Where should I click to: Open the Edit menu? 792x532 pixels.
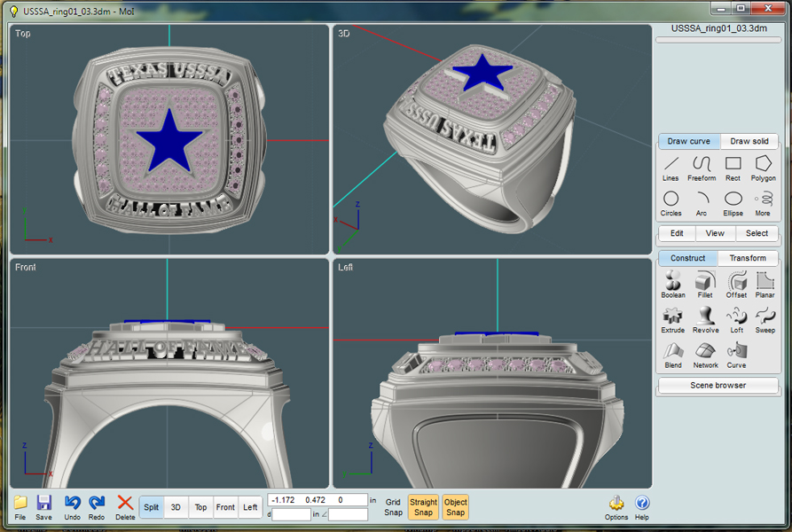(x=677, y=233)
